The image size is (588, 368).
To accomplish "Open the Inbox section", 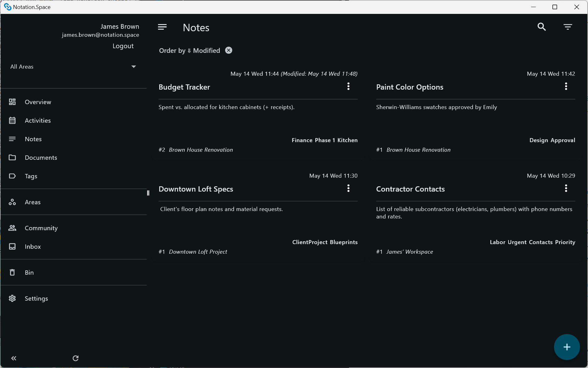I will click(x=12, y=246).
